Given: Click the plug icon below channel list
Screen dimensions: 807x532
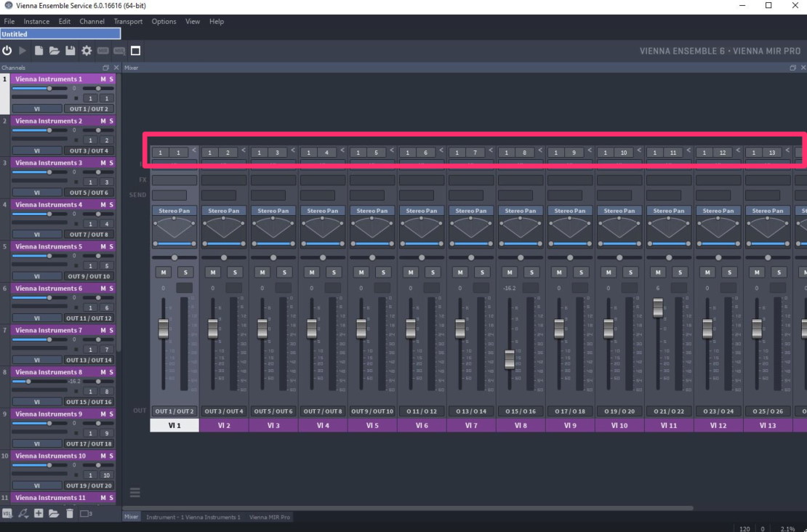Looking at the screenshot, I should (x=23, y=513).
